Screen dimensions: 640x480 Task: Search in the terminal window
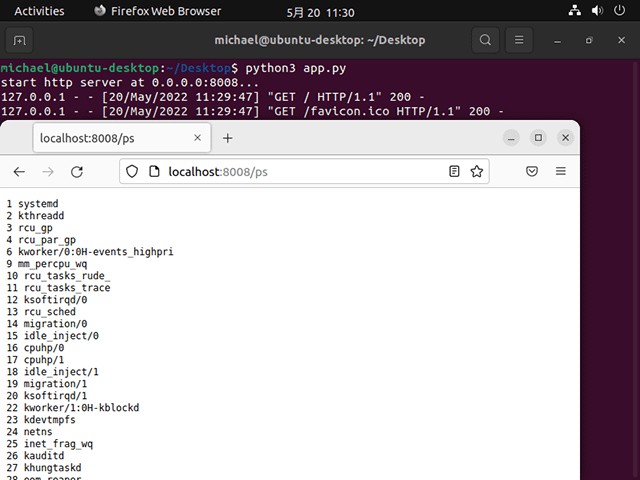pos(485,41)
